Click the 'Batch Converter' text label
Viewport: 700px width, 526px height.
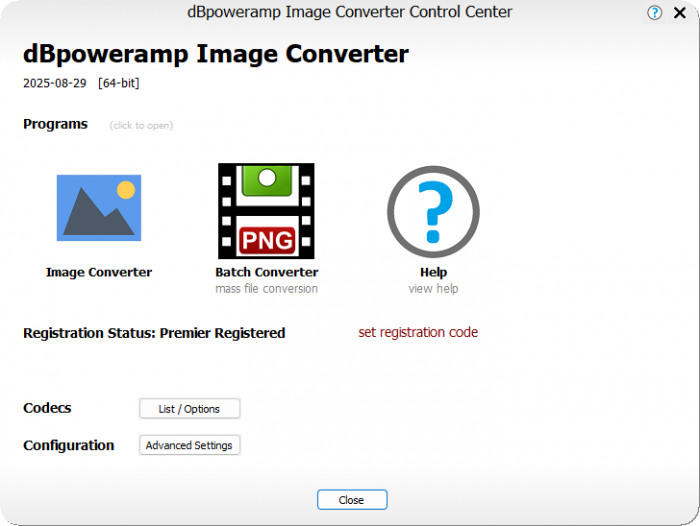(x=266, y=272)
